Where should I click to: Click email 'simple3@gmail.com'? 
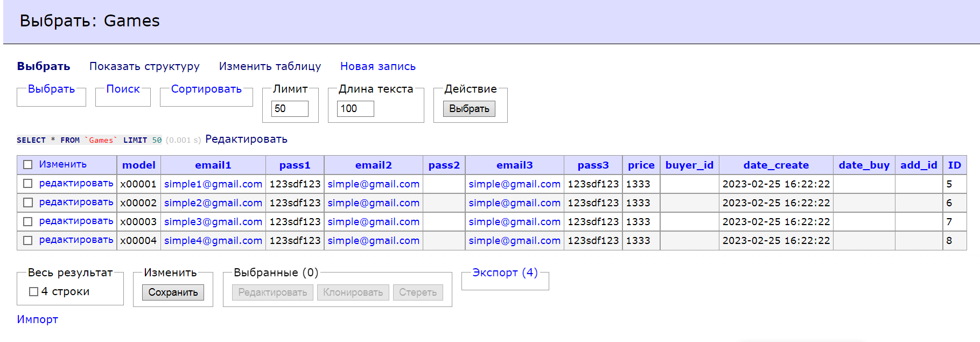click(213, 221)
